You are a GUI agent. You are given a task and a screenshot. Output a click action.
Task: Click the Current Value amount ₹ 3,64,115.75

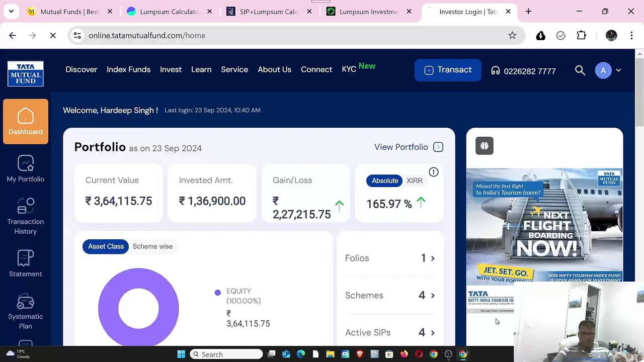(119, 201)
